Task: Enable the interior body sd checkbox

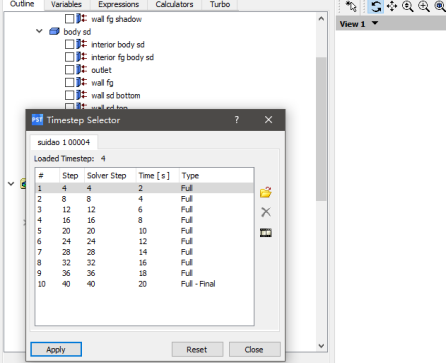Action: 69,44
